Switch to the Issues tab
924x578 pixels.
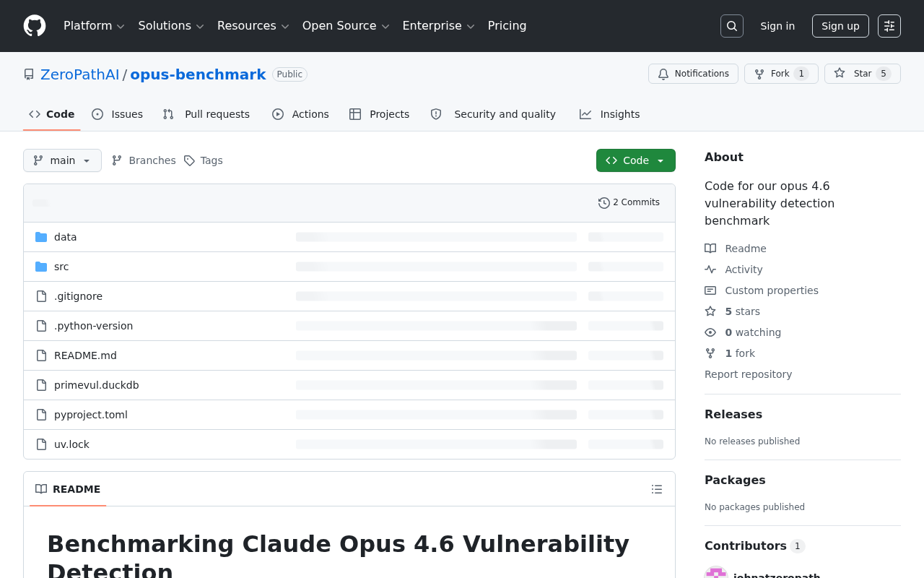pos(118,114)
